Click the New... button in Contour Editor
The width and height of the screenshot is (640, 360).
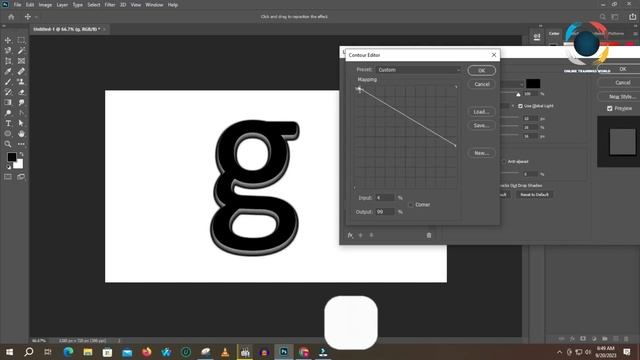point(482,153)
